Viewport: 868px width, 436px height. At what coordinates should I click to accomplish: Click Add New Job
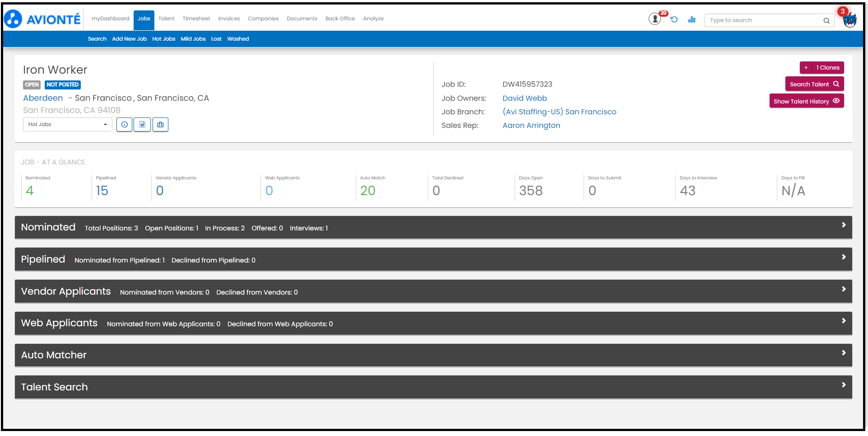click(x=129, y=39)
